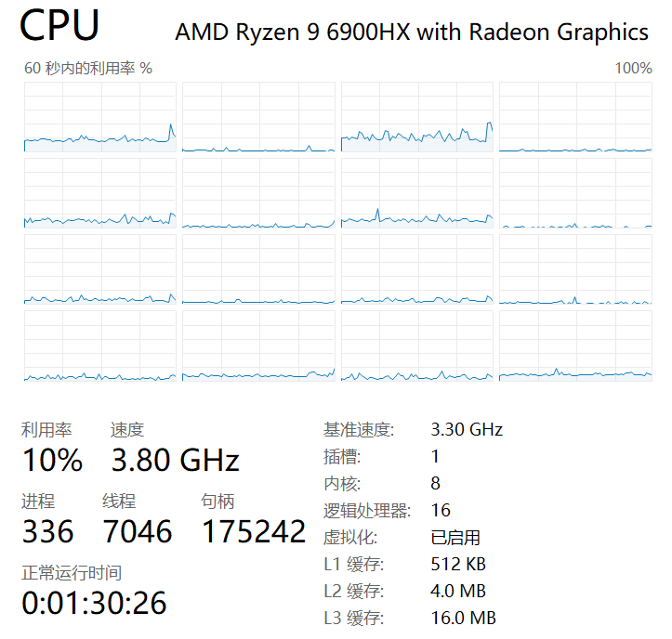
Task: Click the base speed 3.30 GHz value
Action: pyautogui.click(x=467, y=430)
